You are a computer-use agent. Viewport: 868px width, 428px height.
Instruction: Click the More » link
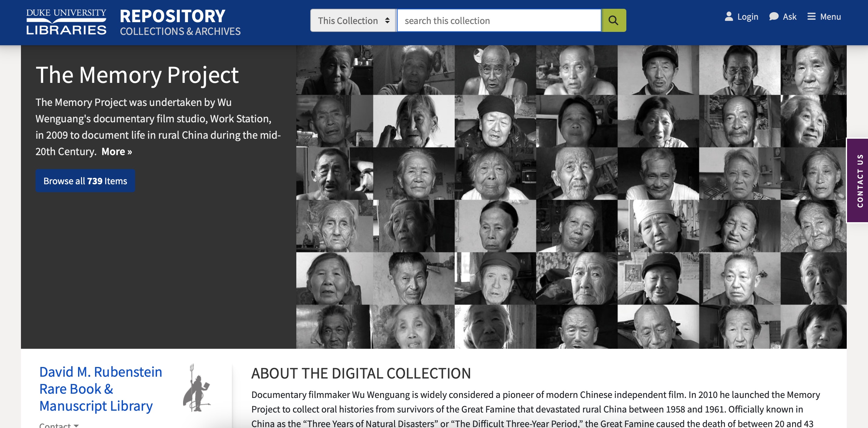pyautogui.click(x=117, y=152)
